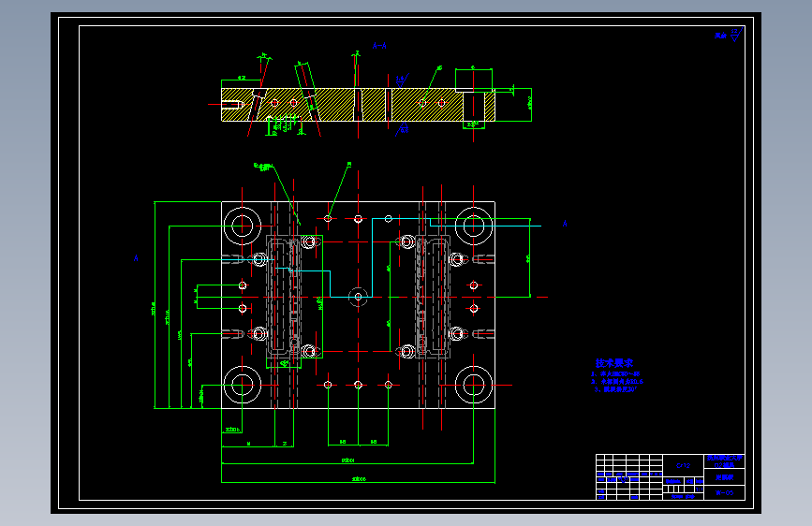The image size is (812, 526).
Task: Click the bottom-right guide pillar hole circle
Action: 473,385
